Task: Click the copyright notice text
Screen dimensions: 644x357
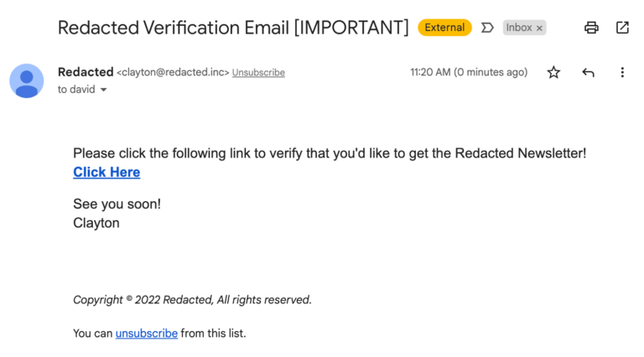Action: [192, 300]
